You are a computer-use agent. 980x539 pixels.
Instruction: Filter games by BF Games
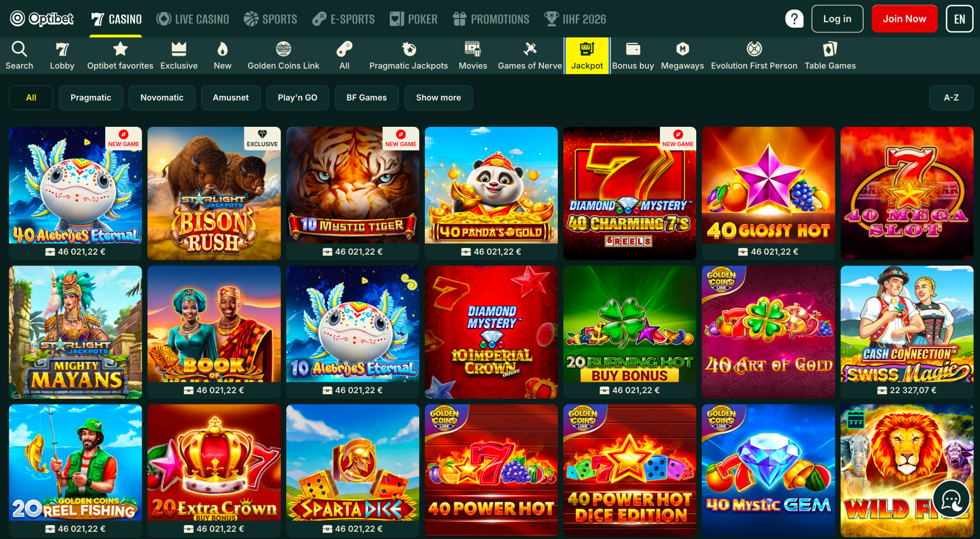click(366, 98)
